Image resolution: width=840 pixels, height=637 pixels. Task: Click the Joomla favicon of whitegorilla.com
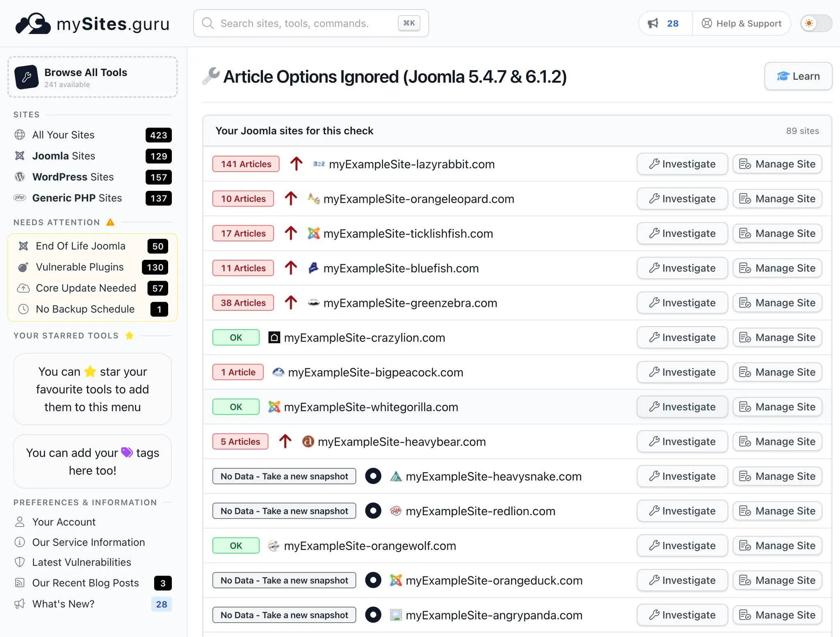(x=274, y=407)
